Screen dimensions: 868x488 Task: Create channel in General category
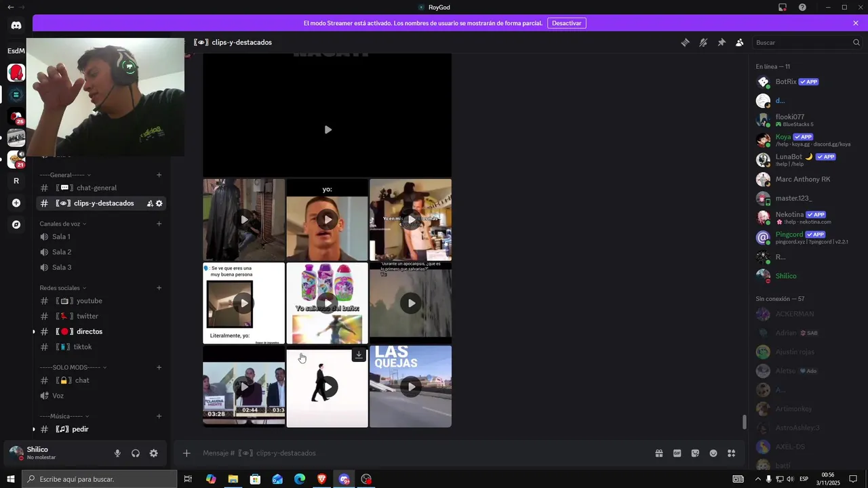point(159,175)
